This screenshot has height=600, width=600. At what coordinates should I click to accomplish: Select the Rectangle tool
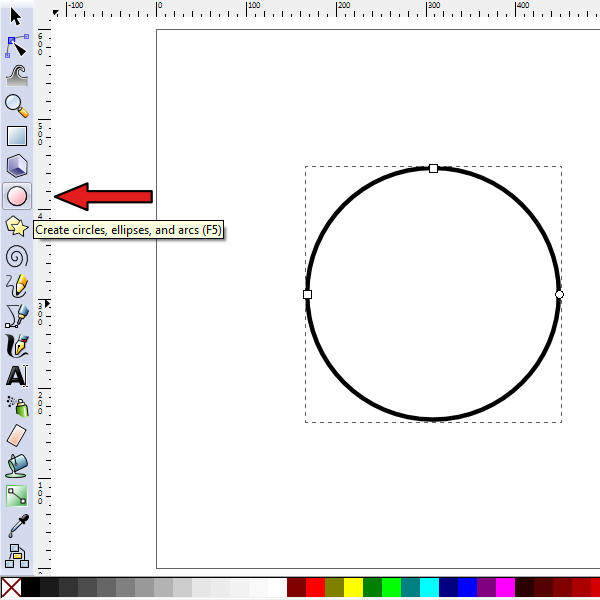pos(17,135)
